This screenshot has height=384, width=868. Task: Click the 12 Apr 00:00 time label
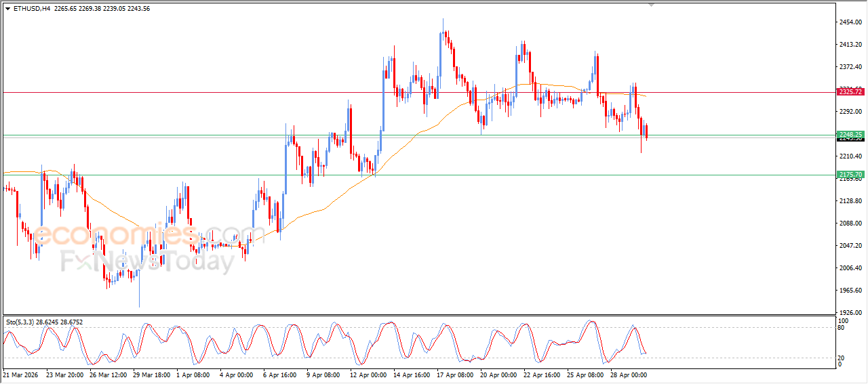pos(368,374)
